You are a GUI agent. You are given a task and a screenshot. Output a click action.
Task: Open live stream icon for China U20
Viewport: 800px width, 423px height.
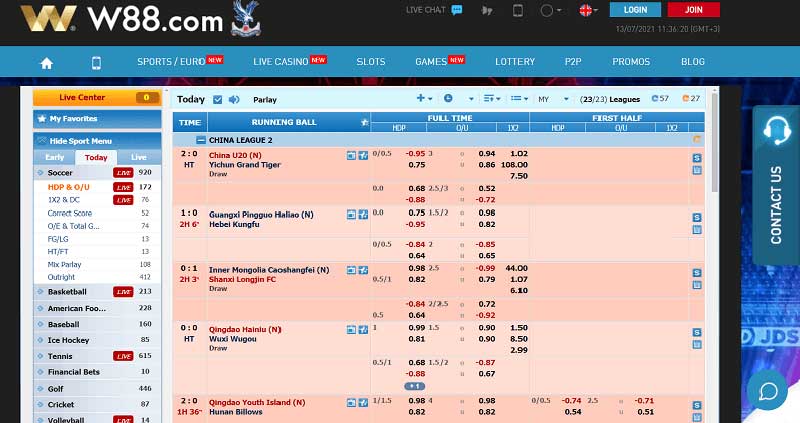(x=351, y=156)
